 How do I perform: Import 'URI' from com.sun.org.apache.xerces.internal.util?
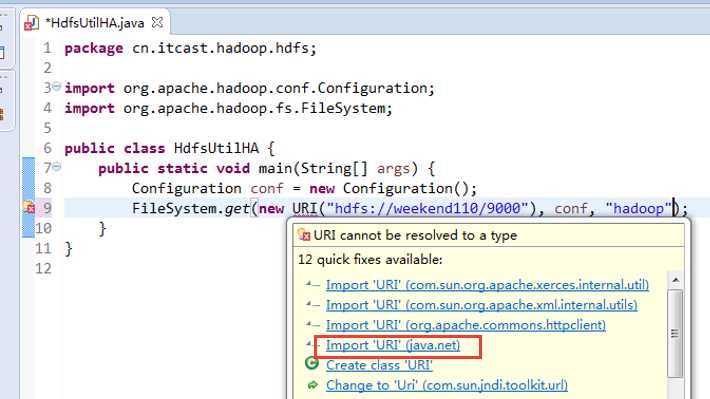487,285
